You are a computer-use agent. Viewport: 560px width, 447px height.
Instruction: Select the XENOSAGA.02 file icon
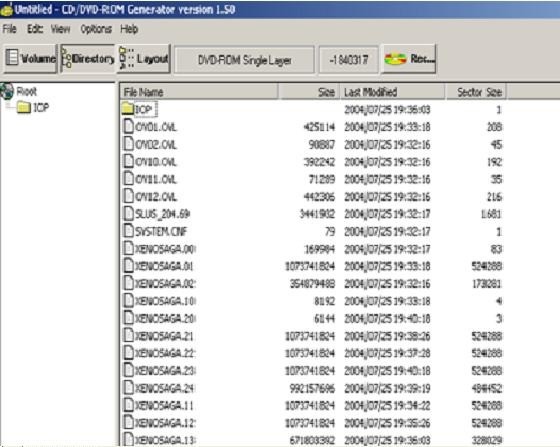pos(128,283)
